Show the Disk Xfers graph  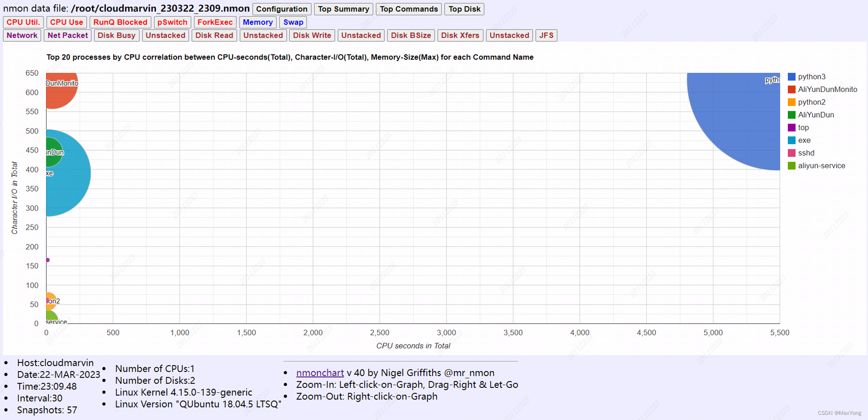(x=460, y=35)
